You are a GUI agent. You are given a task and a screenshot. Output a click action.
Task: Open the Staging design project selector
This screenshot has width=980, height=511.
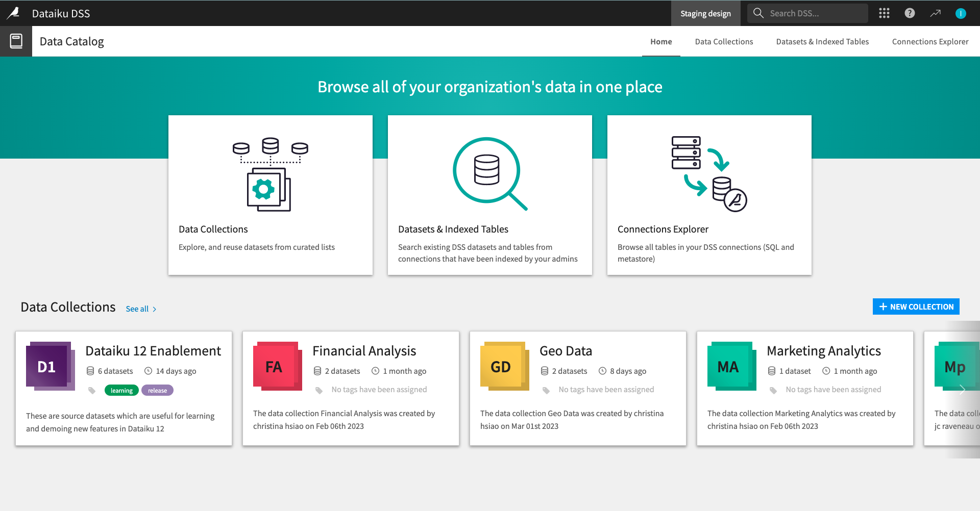click(705, 13)
